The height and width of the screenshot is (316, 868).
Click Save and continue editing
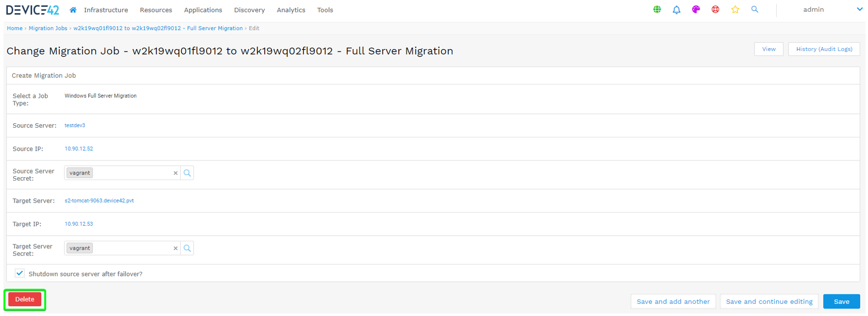(769, 302)
